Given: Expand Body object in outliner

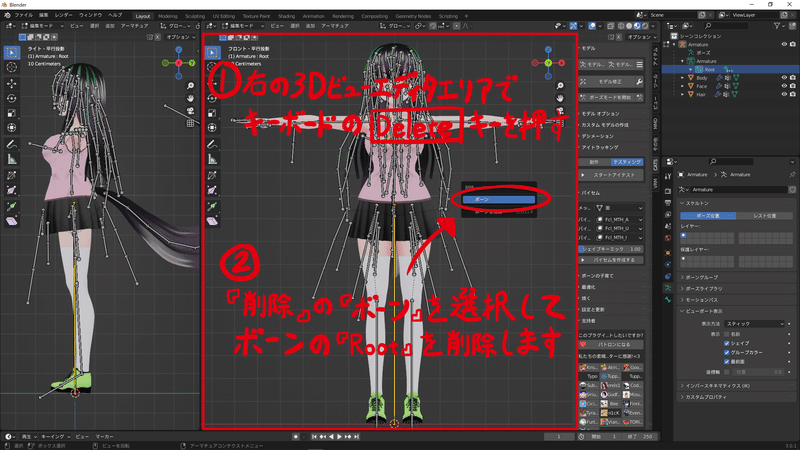Looking at the screenshot, I should [683, 78].
